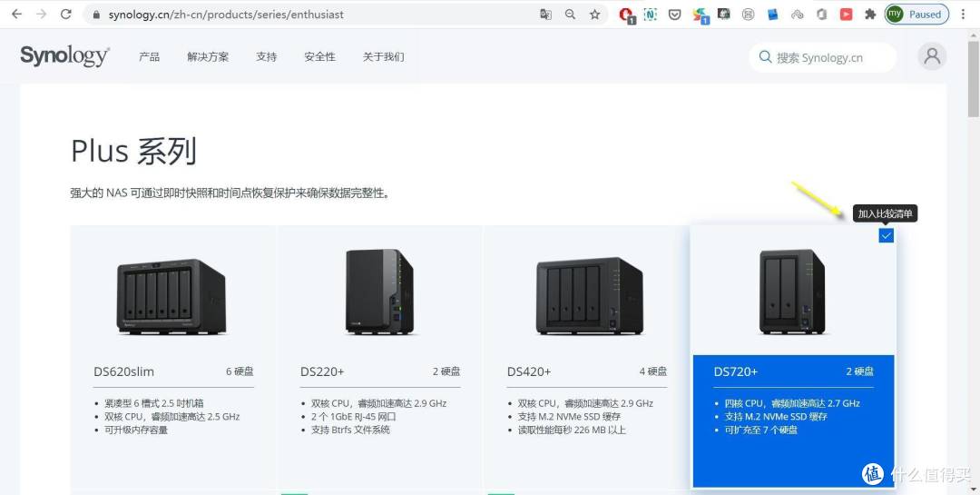Click text 读取性能每秒 226 MB 以上
Viewport: 980px width, 495px height.
[572, 430]
